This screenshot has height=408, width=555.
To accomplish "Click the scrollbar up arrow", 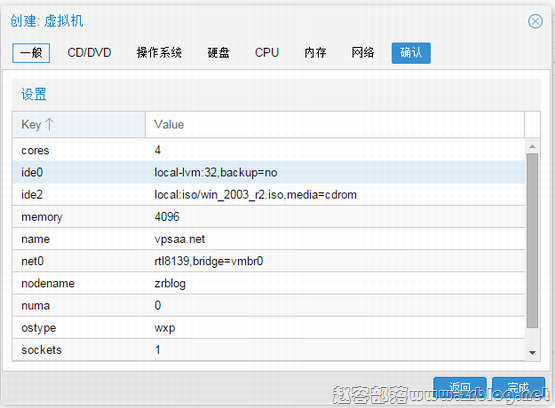I will click(532, 146).
